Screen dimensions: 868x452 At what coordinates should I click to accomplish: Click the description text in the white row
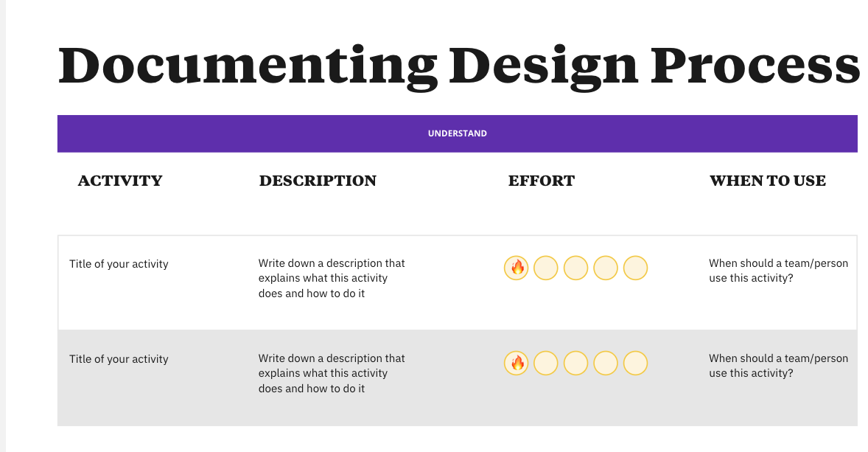[332, 278]
